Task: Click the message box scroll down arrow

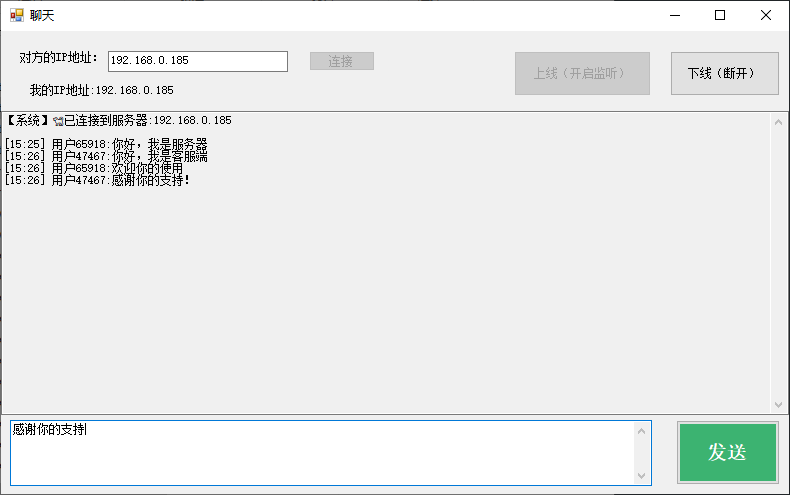Action: coord(641,475)
